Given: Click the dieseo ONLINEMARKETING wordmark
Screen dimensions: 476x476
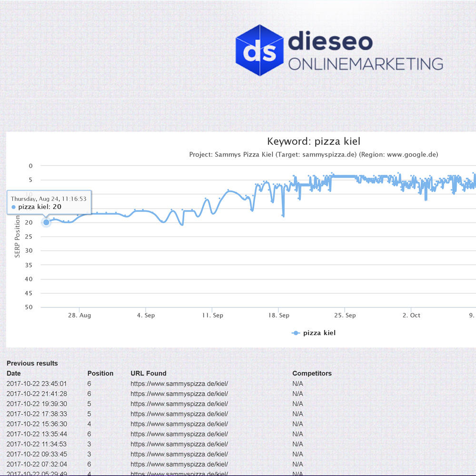Looking at the screenshot, I should click(365, 51).
